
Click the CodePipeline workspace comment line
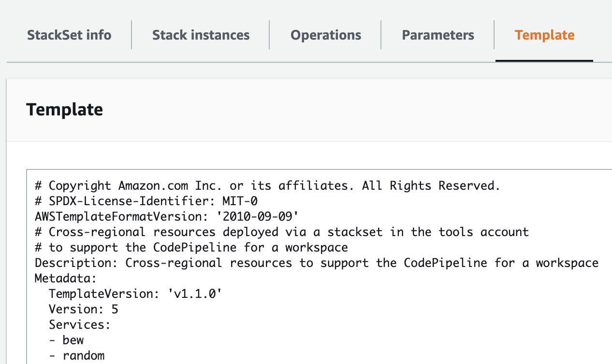190,247
